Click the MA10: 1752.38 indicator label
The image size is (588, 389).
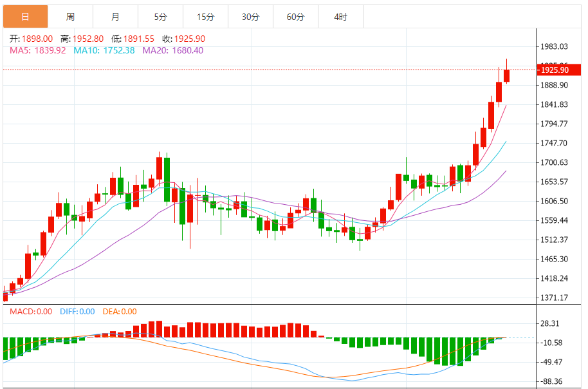(104, 50)
